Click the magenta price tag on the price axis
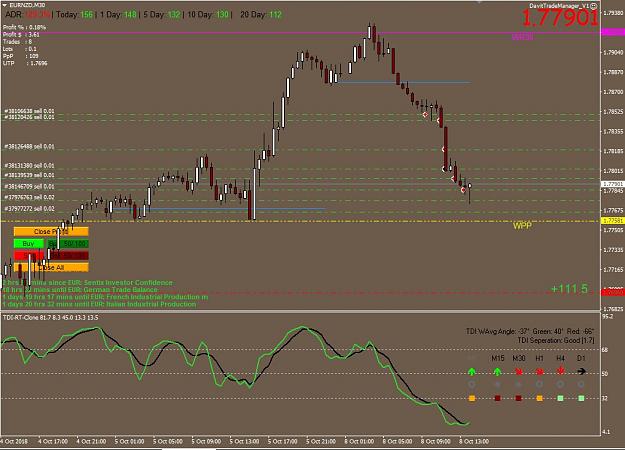The height and width of the screenshot is (450, 625). (613, 32)
